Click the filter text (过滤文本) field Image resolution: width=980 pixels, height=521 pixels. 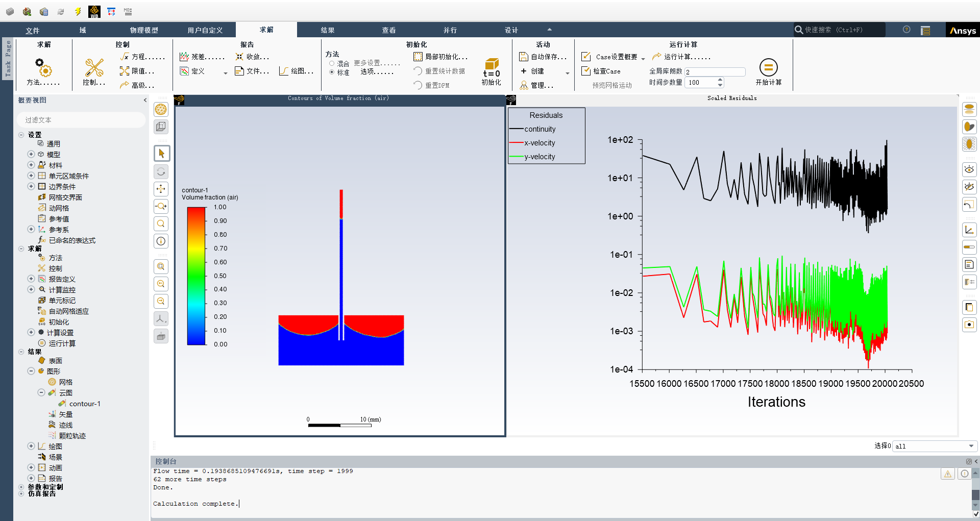click(82, 120)
